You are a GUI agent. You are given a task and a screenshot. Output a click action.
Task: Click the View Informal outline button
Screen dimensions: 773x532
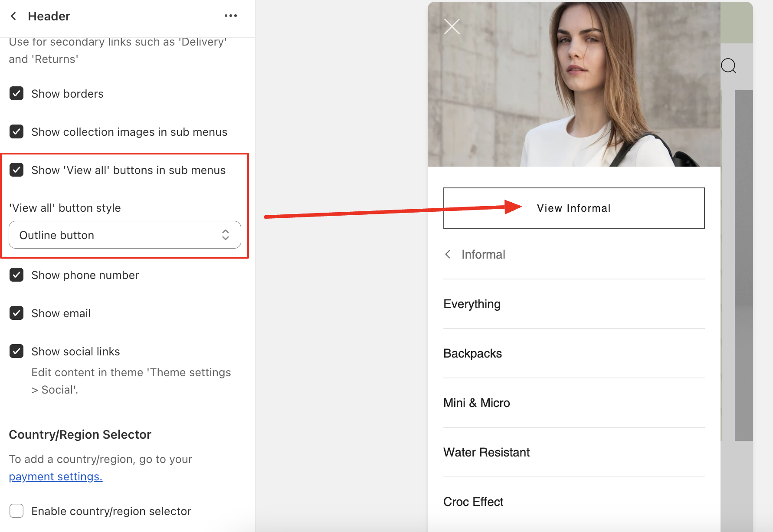(x=574, y=208)
